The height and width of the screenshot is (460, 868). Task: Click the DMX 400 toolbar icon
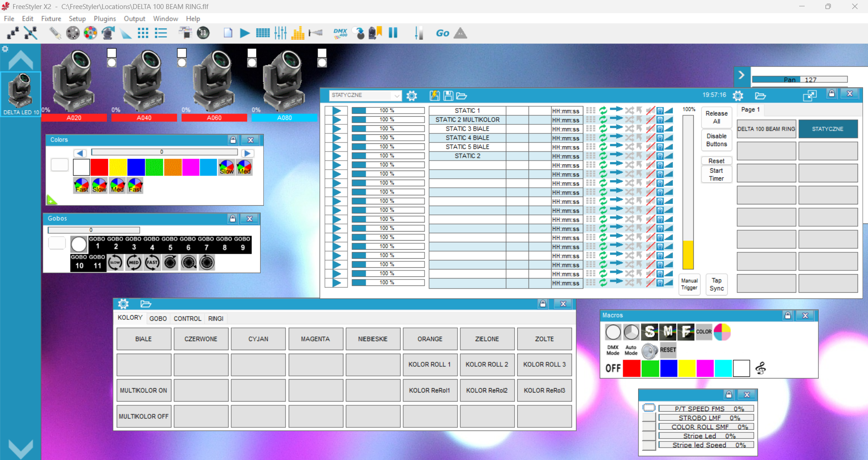pos(340,33)
